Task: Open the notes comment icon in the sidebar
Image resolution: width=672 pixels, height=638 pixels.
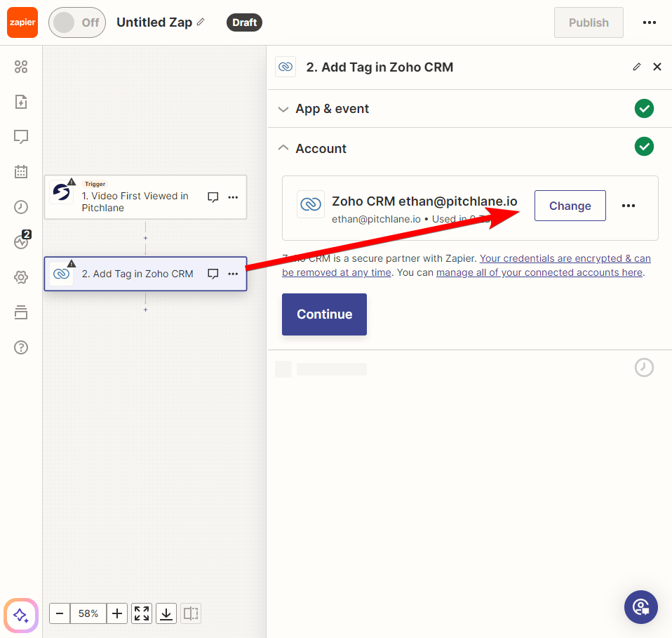Action: tap(21, 137)
